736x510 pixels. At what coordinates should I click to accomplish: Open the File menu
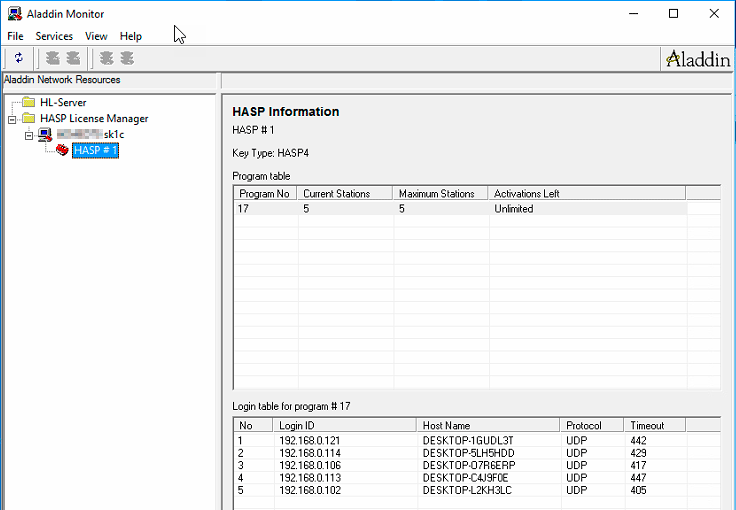pos(15,36)
